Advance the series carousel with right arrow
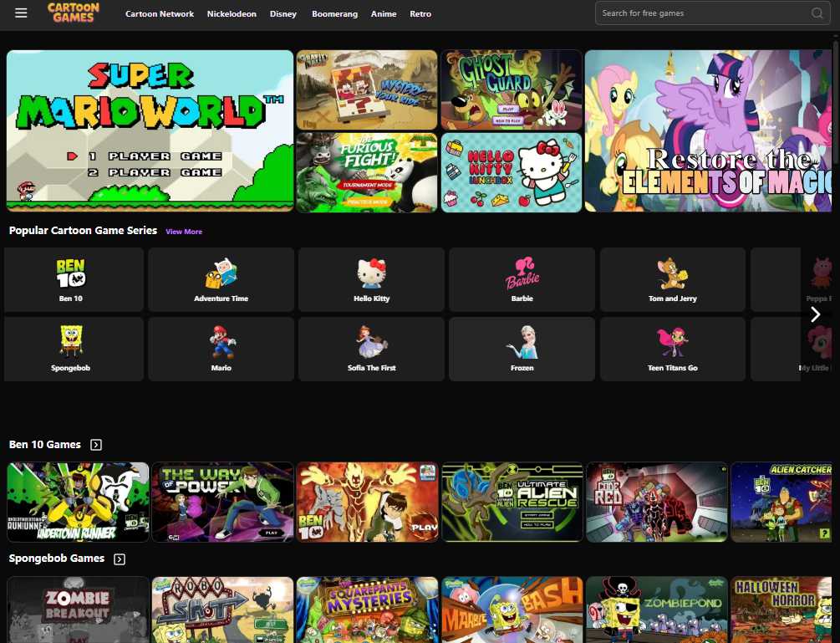Screen dimensions: 840x643 point(815,314)
